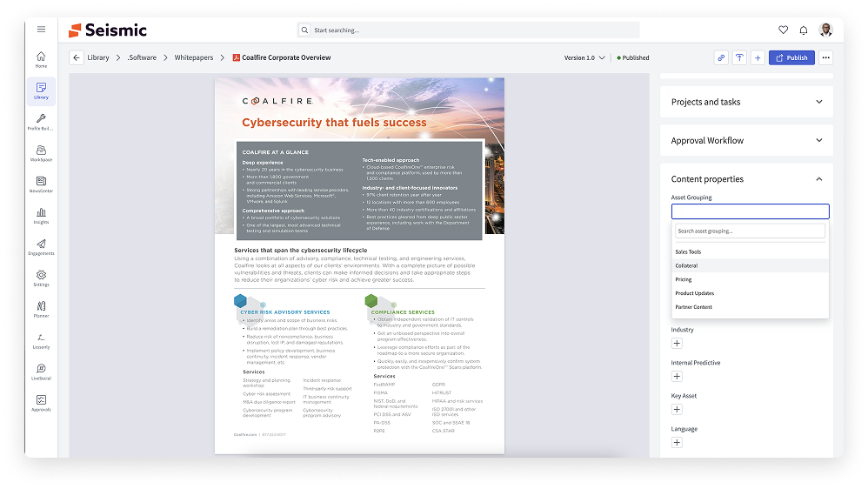Click Search asset grouping field
The height and width of the screenshot is (489, 868).
click(x=750, y=231)
